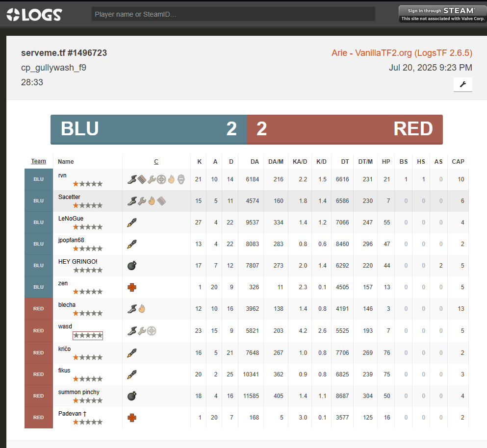Click Sacetter's Pyro flame icon
Screen dimensions: 487x448
152,201
